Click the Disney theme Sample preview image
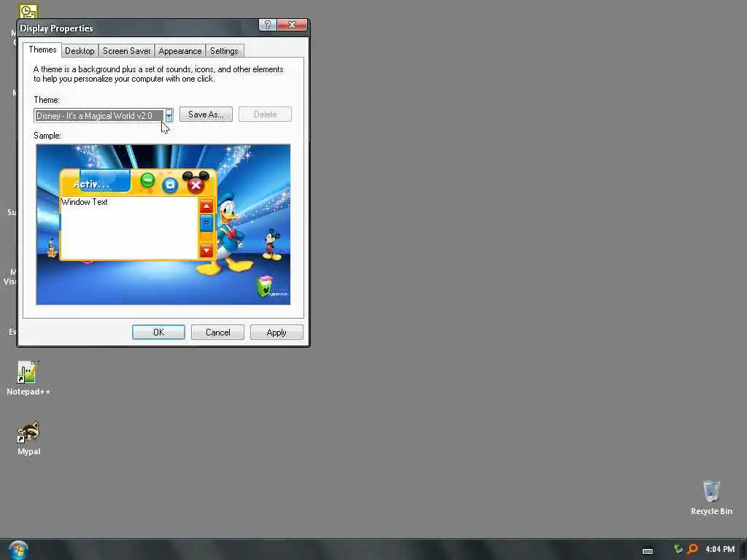 163,225
